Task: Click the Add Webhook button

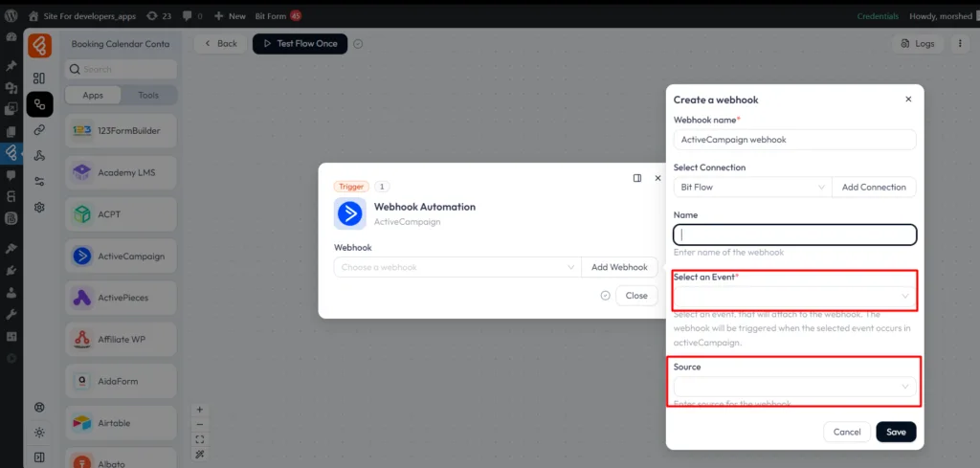Action: coord(619,267)
